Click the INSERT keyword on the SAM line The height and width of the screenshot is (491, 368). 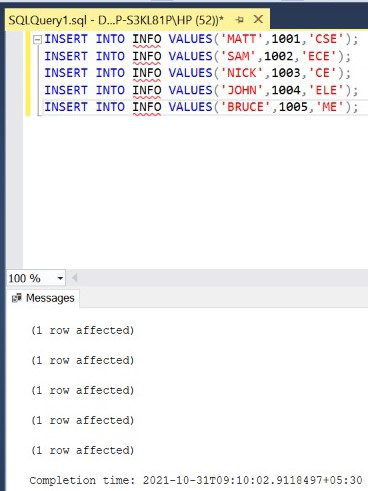(66, 56)
